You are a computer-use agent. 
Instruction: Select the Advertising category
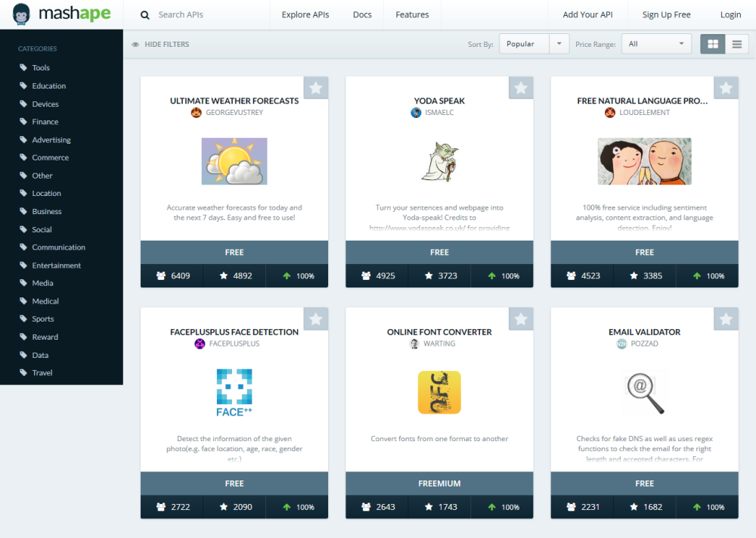51,140
